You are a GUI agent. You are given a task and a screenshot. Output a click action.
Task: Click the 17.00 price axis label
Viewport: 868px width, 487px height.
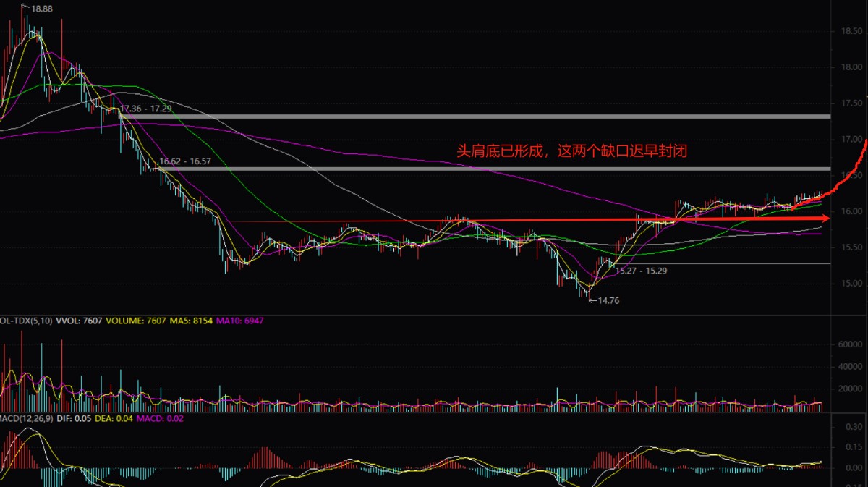click(x=851, y=140)
